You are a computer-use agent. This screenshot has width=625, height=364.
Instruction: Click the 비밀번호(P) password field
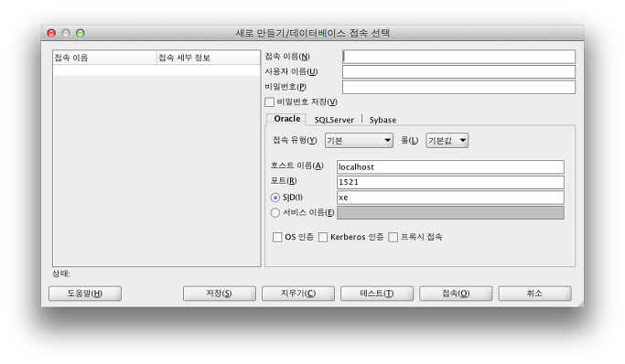pos(458,87)
